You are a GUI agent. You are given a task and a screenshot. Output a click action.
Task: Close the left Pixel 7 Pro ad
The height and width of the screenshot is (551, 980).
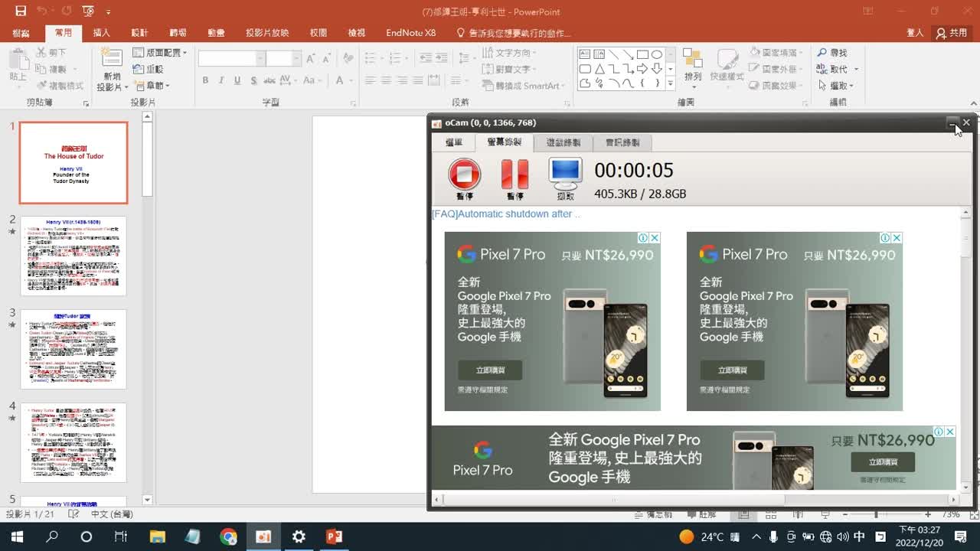click(655, 238)
